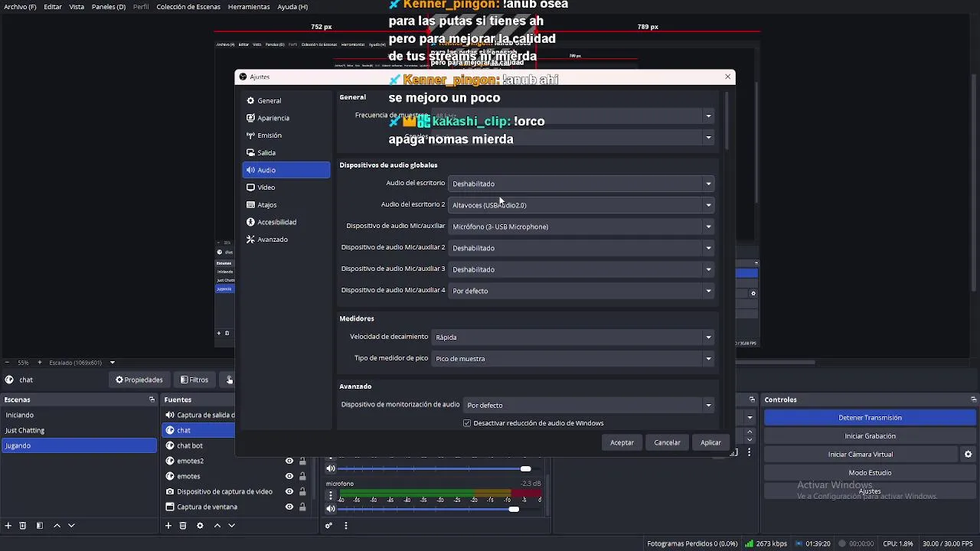This screenshot has height=551, width=980.
Task: Select the Just Chatting scene
Action: [x=79, y=430]
